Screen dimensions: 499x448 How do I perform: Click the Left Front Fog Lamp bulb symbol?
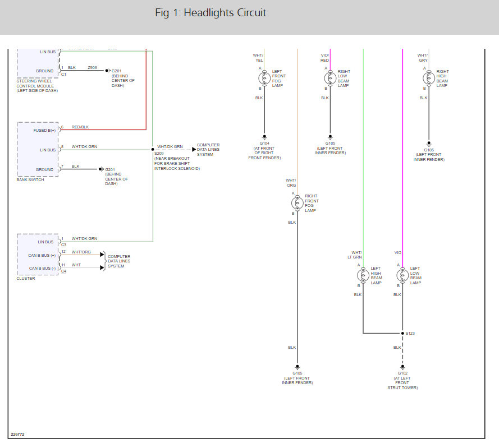(x=264, y=78)
